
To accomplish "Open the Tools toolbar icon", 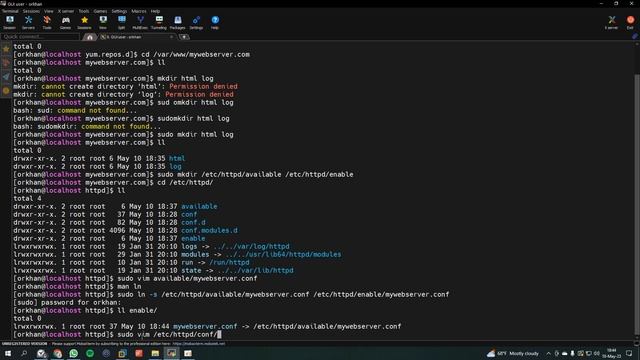I will [x=47, y=22].
